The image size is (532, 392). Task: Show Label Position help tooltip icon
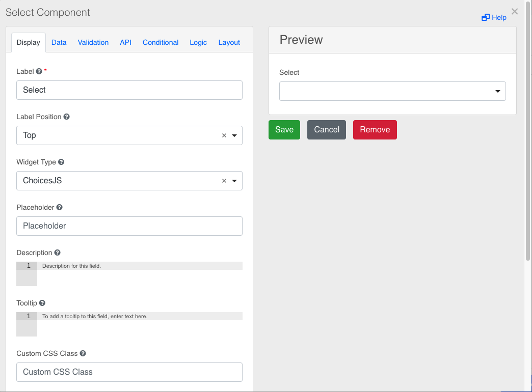pyautogui.click(x=66, y=117)
